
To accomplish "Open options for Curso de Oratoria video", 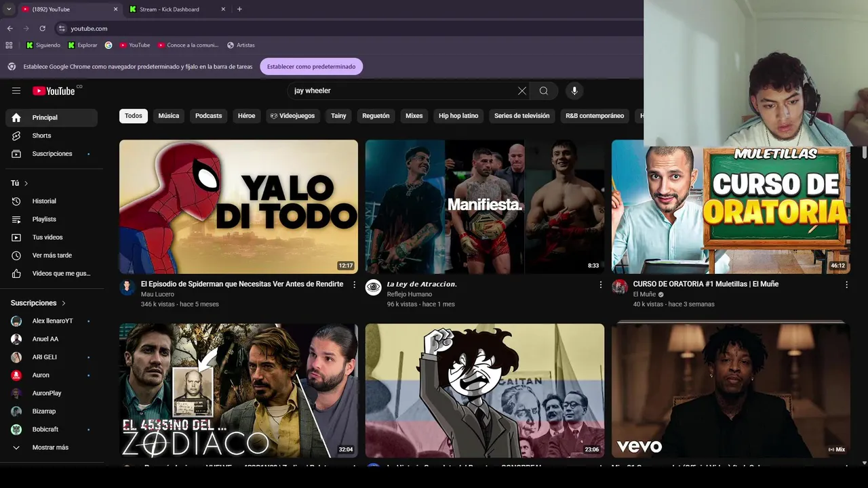I will tap(846, 285).
